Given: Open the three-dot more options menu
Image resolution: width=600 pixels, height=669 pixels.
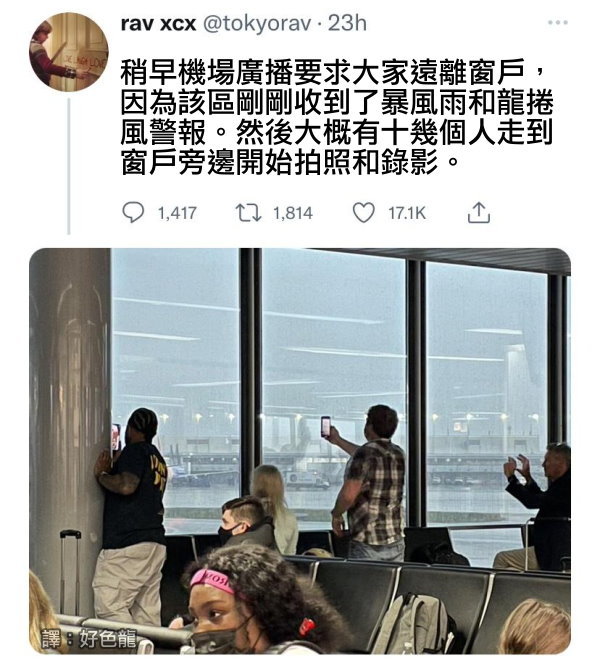Looking at the screenshot, I should pos(558,23).
